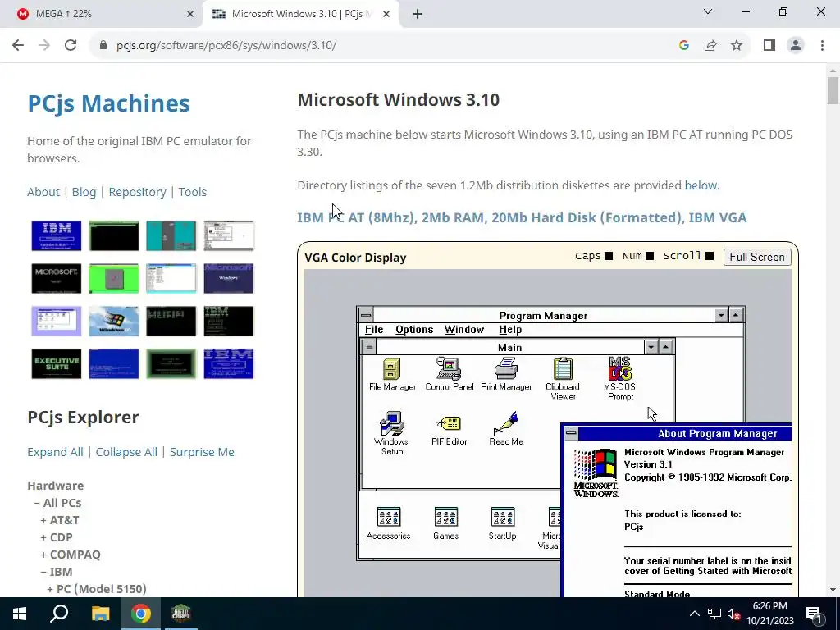Screen dimensions: 840x630
Task: Open File menu in Program Manager
Action: (374, 330)
